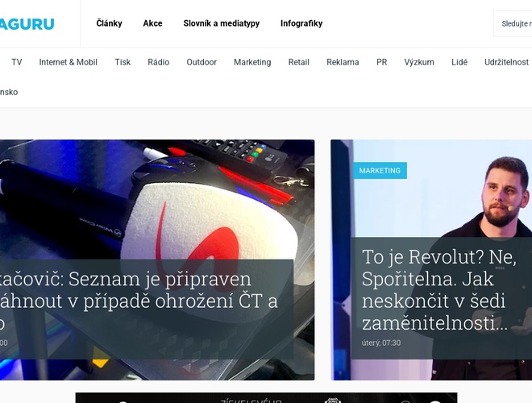Image resolution: width=532 pixels, height=403 pixels.
Task: Go to Slovník a mediatypy
Action: click(222, 23)
